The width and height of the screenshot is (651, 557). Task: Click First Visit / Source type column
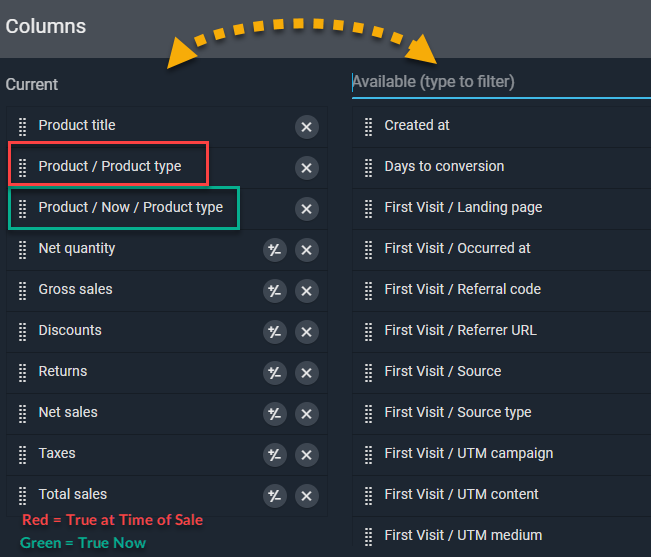pyautogui.click(x=457, y=412)
